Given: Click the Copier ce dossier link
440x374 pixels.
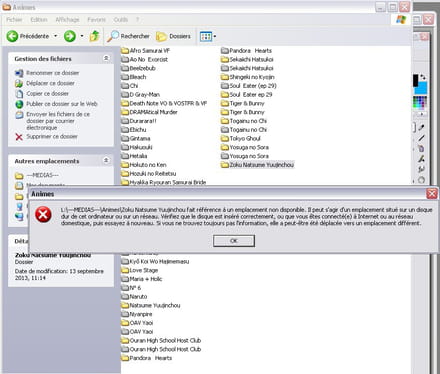Looking at the screenshot, I should tap(47, 94).
